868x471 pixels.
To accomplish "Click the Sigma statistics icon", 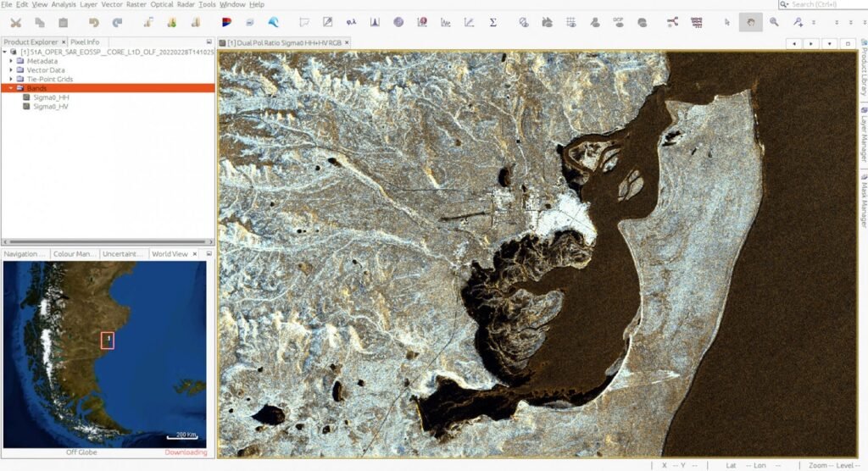I will click(492, 23).
